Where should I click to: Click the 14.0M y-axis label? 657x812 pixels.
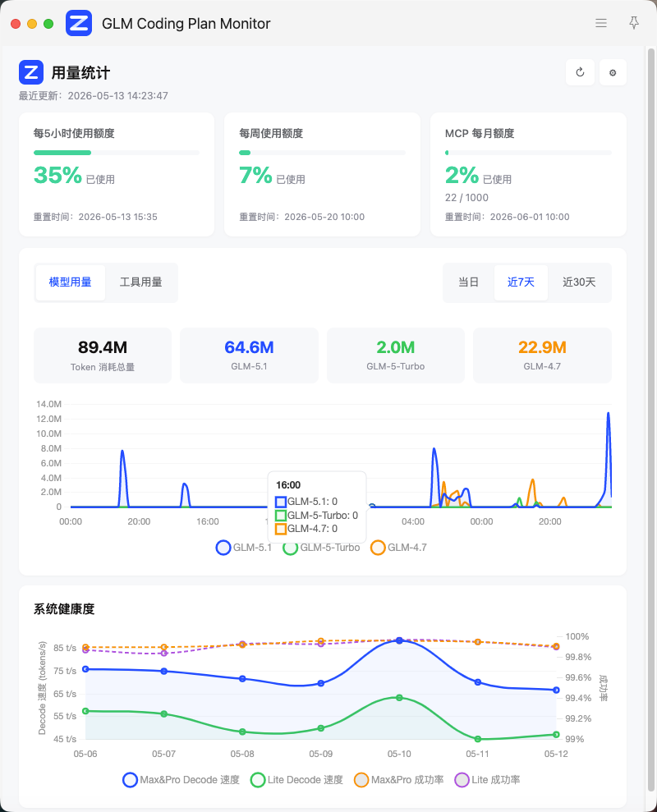point(48,404)
